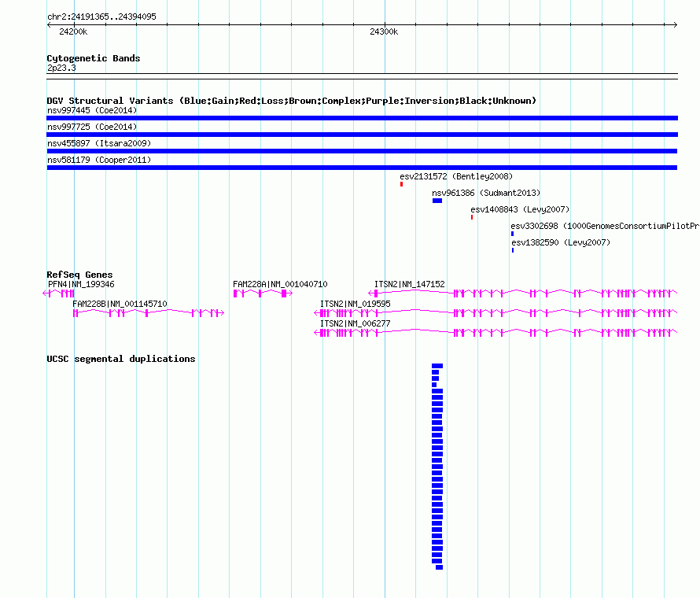Click the ITSN2 NM_006277 transcript glyph
Screen dimensions: 700x598
pyautogui.click(x=496, y=333)
